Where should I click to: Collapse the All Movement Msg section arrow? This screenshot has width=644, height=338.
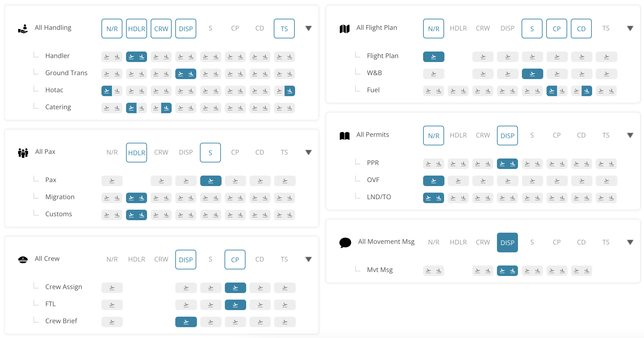(630, 243)
